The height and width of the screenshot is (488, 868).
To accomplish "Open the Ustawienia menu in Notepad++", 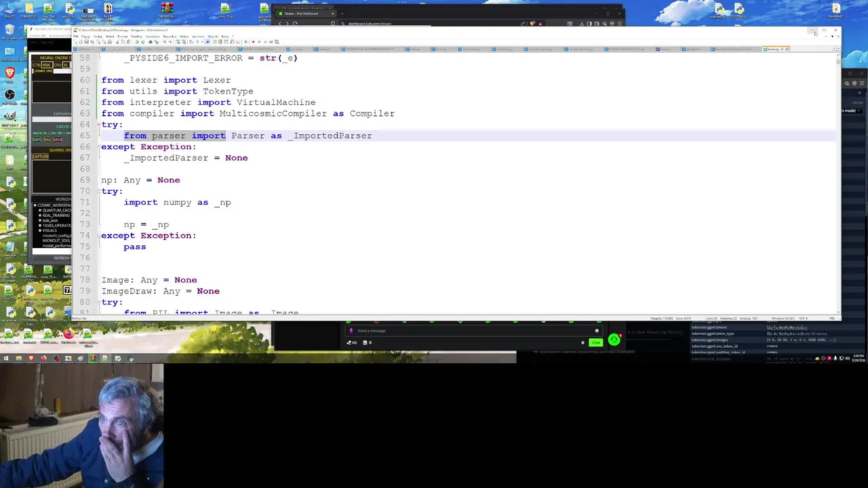I will click(153, 37).
